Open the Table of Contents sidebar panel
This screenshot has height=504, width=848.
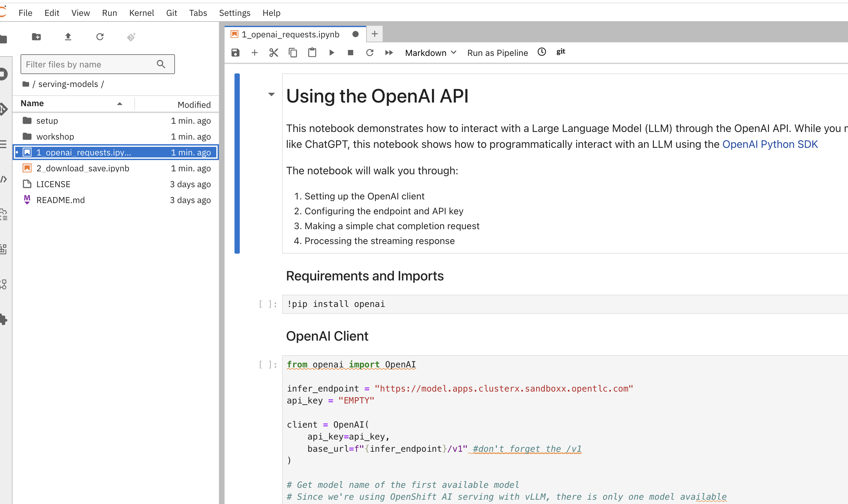tap(3, 144)
